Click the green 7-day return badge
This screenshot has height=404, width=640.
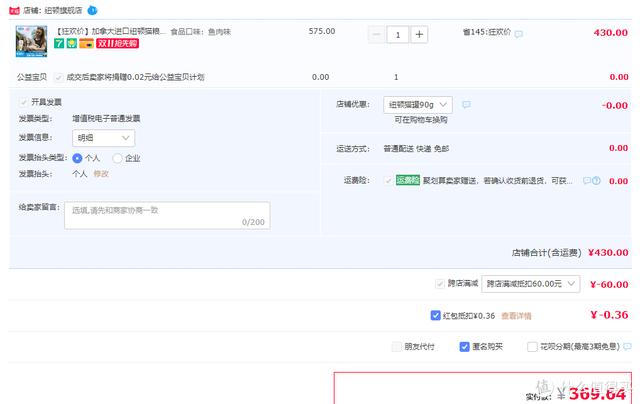pyautogui.click(x=59, y=43)
